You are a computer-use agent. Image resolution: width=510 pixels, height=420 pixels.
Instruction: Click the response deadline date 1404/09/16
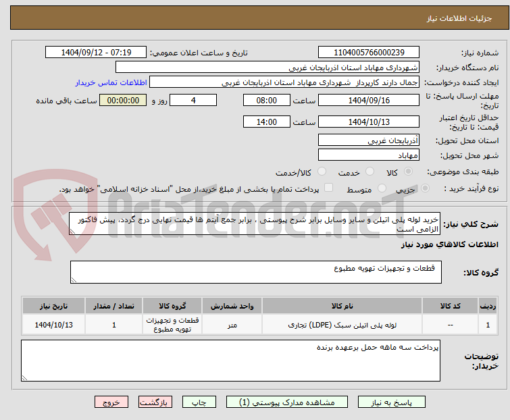click(369, 100)
